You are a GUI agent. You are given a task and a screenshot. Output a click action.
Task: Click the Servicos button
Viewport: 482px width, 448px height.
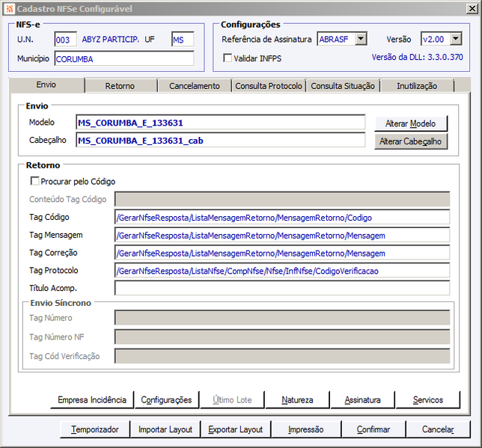click(x=428, y=399)
